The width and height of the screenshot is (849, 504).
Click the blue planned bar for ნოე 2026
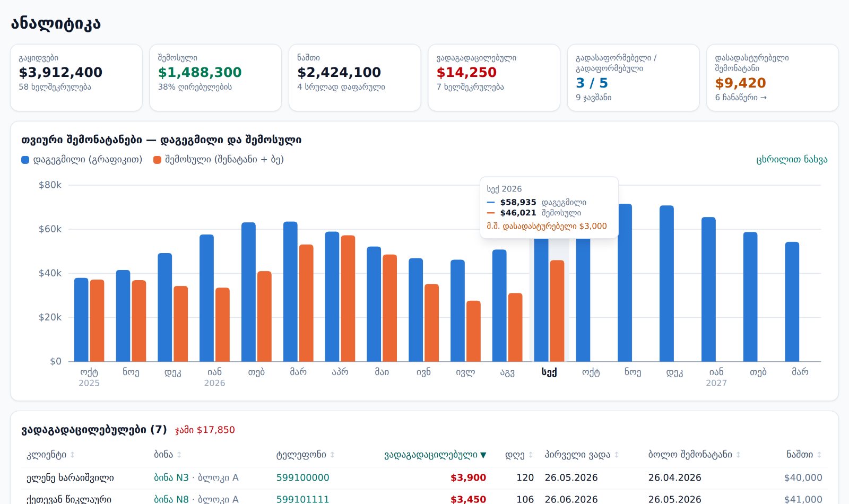tap(625, 283)
